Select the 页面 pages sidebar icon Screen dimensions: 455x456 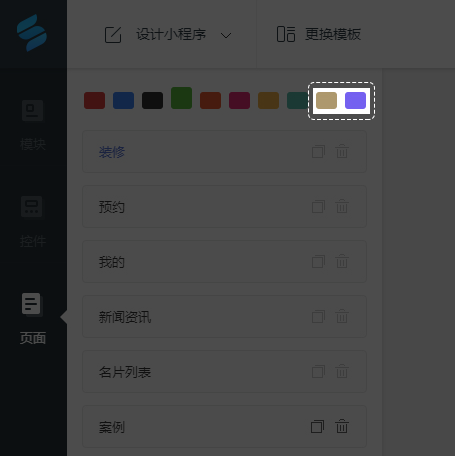(32, 304)
